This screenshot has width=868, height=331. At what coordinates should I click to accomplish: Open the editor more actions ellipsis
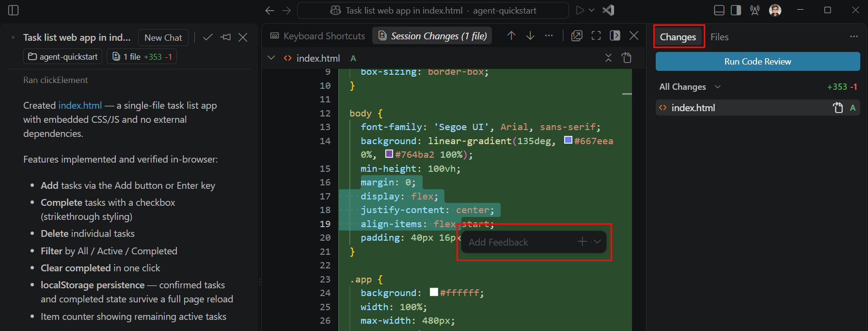(549, 35)
